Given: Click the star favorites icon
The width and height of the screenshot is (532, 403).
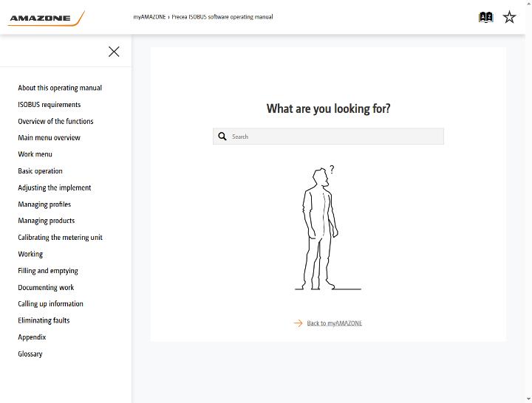Looking at the screenshot, I should pyautogui.click(x=509, y=17).
